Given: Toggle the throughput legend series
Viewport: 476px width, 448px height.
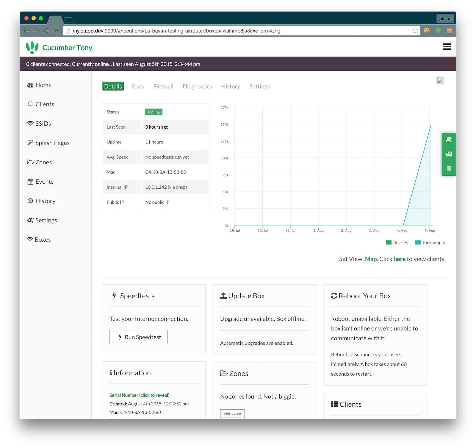Looking at the screenshot, I should pyautogui.click(x=430, y=243).
